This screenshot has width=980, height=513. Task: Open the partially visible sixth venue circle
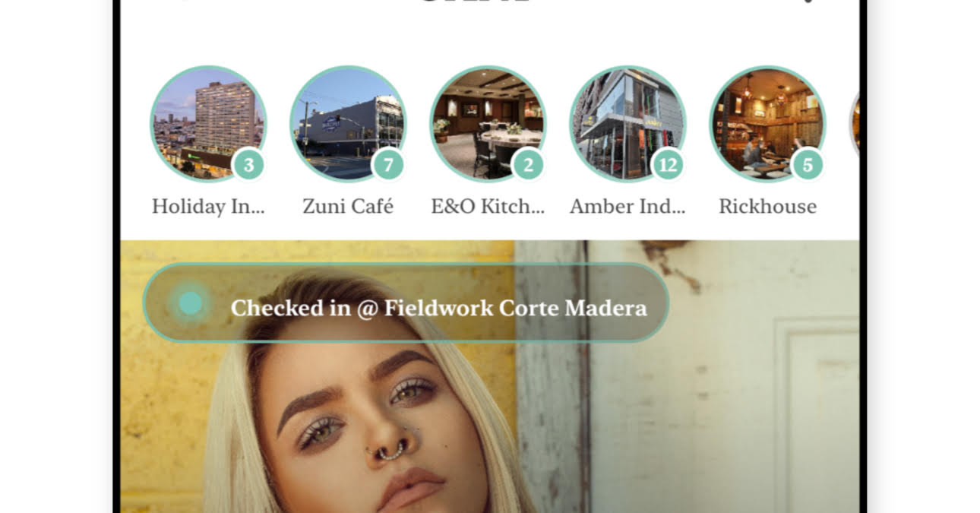point(854,124)
